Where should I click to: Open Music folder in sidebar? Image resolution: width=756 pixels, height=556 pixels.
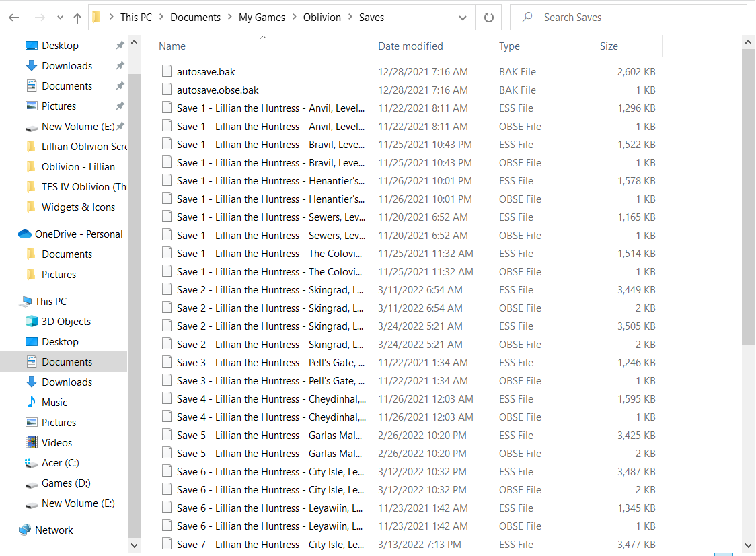click(54, 403)
